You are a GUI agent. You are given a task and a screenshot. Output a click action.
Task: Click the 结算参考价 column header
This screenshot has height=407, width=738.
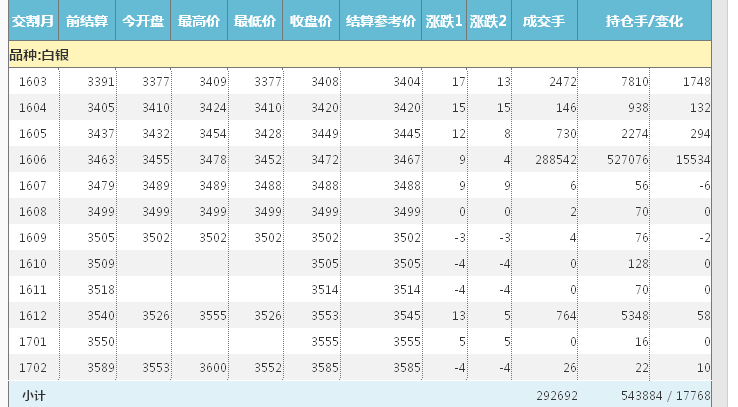tap(380, 21)
